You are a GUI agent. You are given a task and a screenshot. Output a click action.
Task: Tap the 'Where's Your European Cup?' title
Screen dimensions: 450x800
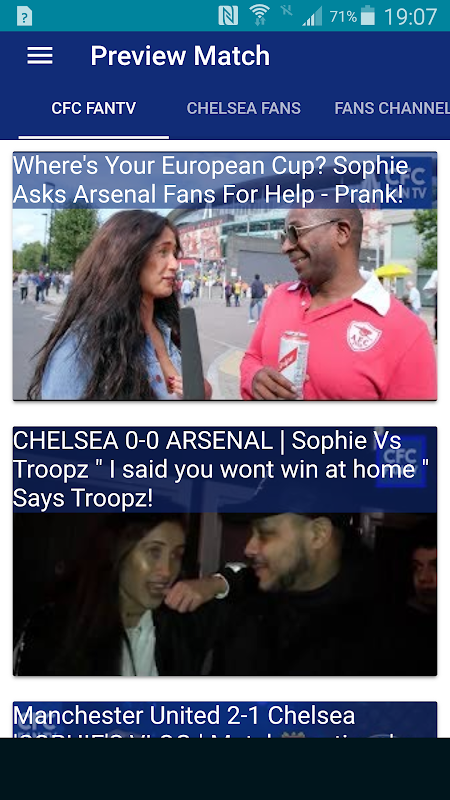tap(211, 180)
